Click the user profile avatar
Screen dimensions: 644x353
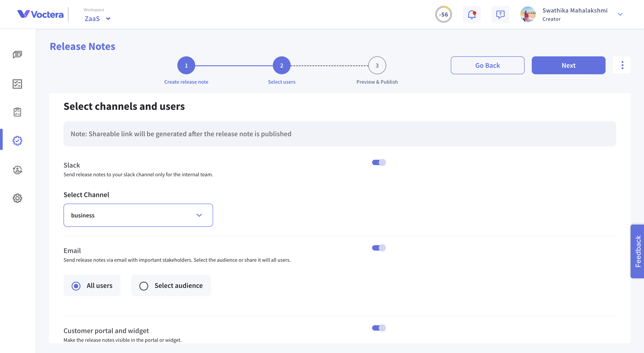(x=528, y=15)
